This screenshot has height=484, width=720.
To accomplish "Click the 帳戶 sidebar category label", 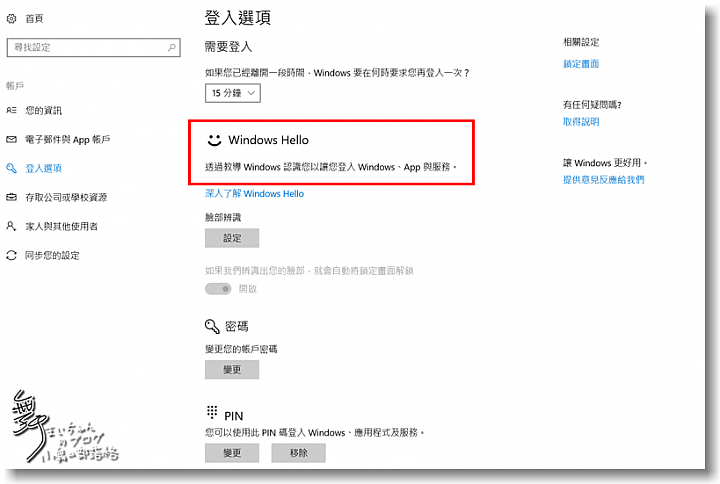I will 15,85.
